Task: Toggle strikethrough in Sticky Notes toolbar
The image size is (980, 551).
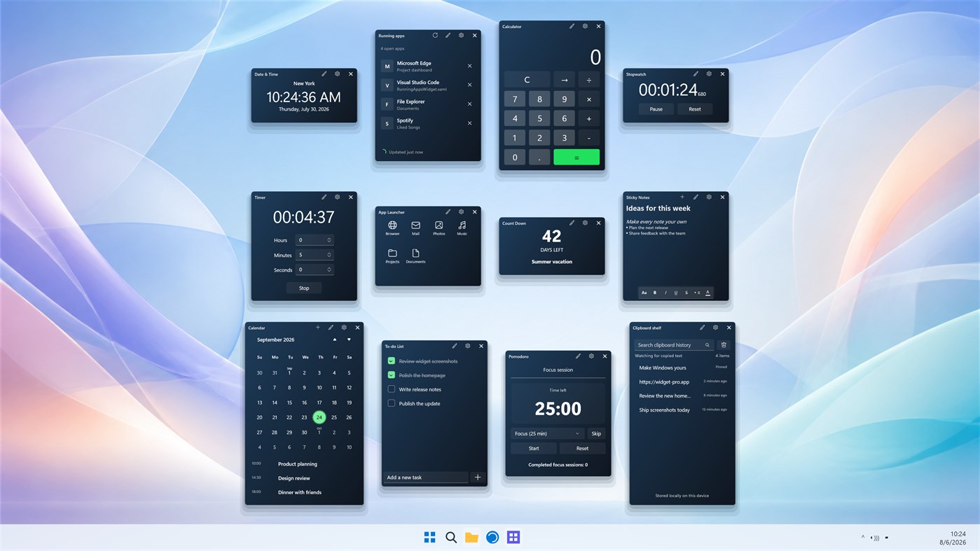Action: tap(686, 293)
